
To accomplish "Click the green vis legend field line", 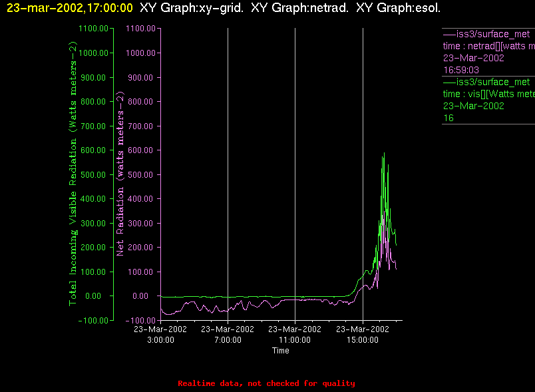I will 488,94.
